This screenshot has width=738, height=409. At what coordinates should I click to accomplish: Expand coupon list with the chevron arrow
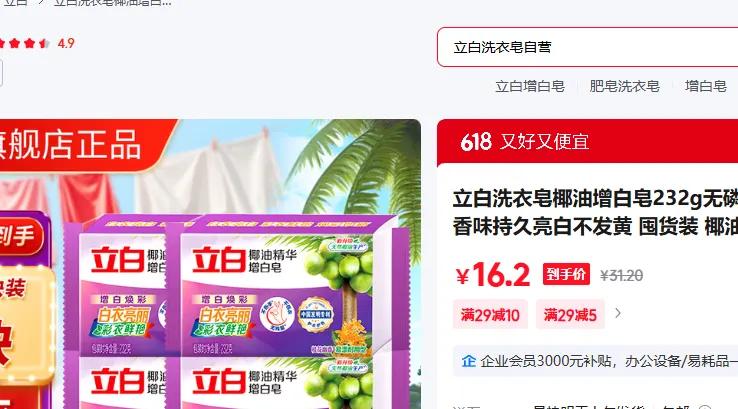point(618,313)
